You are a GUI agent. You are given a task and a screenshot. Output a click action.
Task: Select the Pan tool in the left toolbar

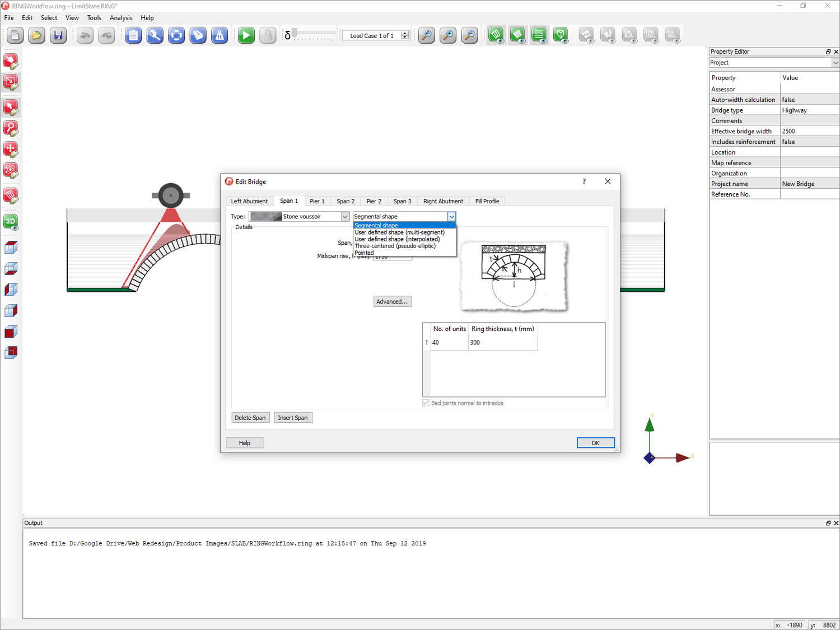point(11,150)
